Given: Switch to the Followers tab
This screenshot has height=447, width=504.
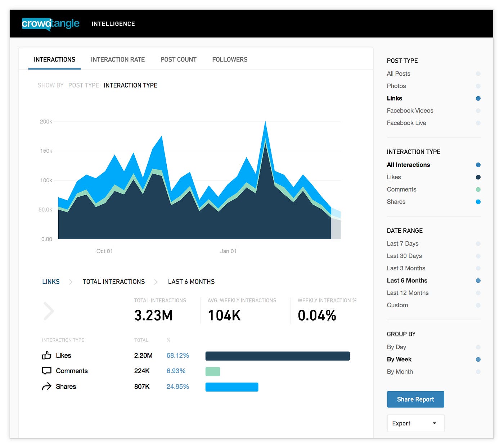Looking at the screenshot, I should point(230,59).
